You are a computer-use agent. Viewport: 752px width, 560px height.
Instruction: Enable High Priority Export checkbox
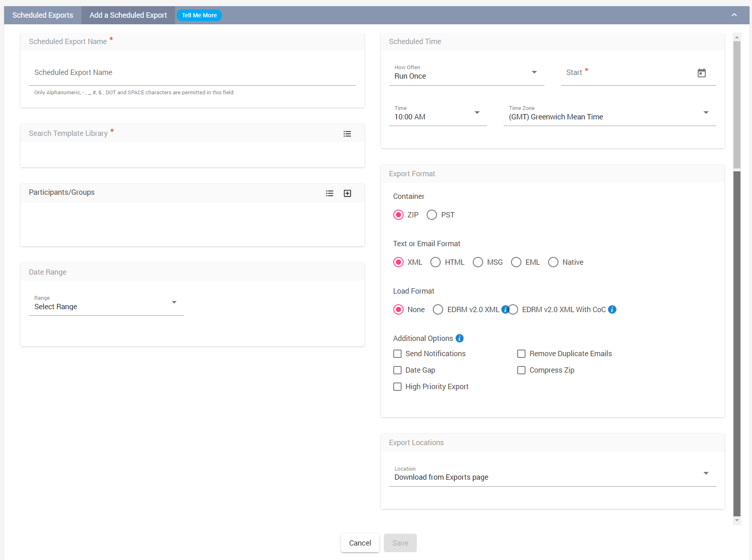coord(397,387)
